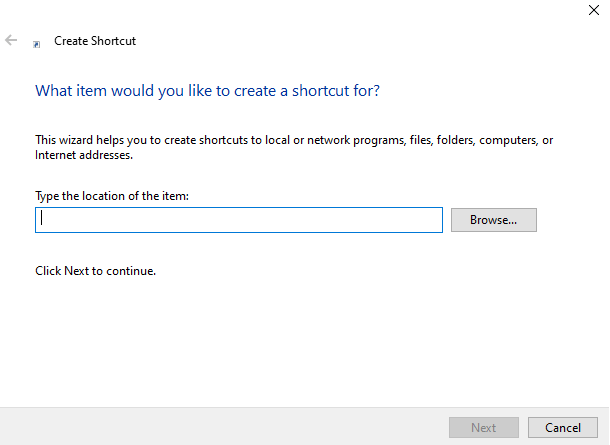Image resolution: width=610 pixels, height=445 pixels.
Task: Click the "Create Shortcut" title text
Action: (95, 42)
